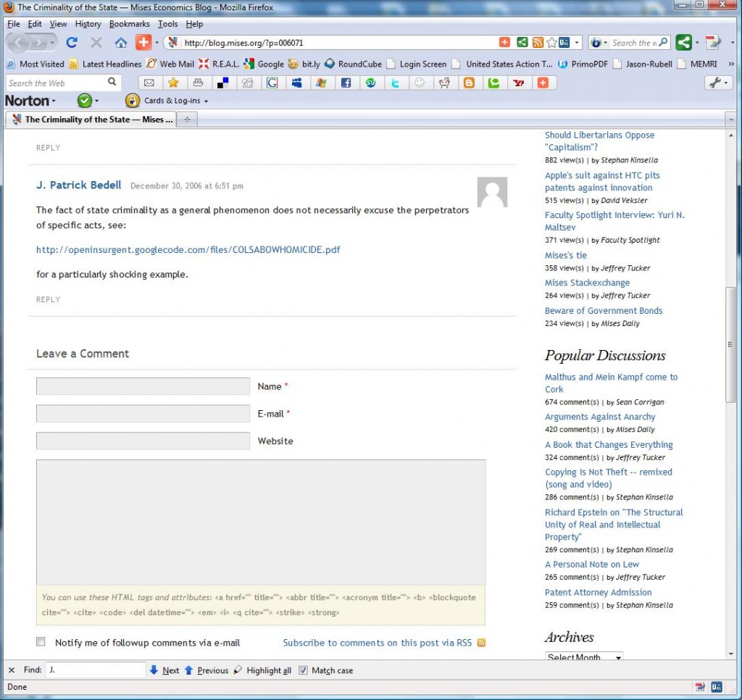Click the printer icon in the toolbar
This screenshot has height=700, width=742.
tap(198, 83)
